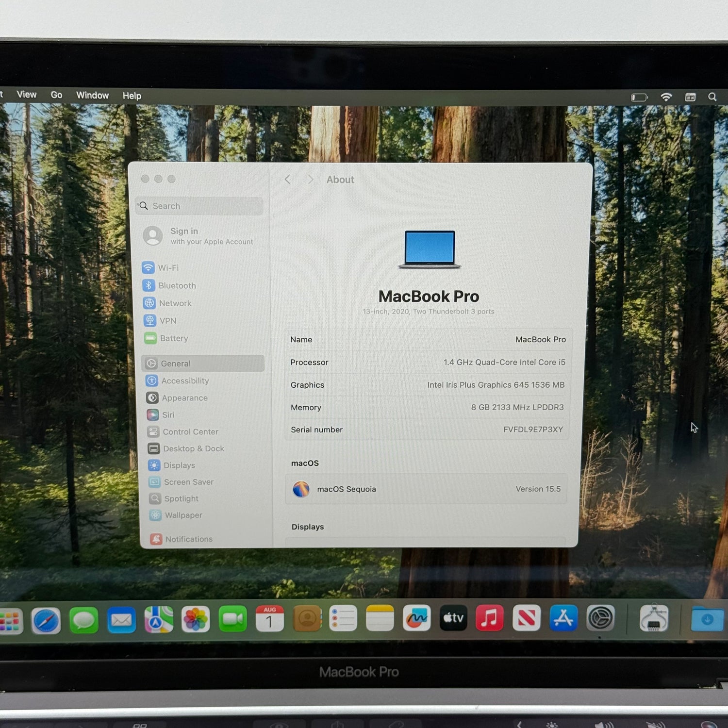
Task: Open System Information icon in the Dock
Action: coord(654,618)
